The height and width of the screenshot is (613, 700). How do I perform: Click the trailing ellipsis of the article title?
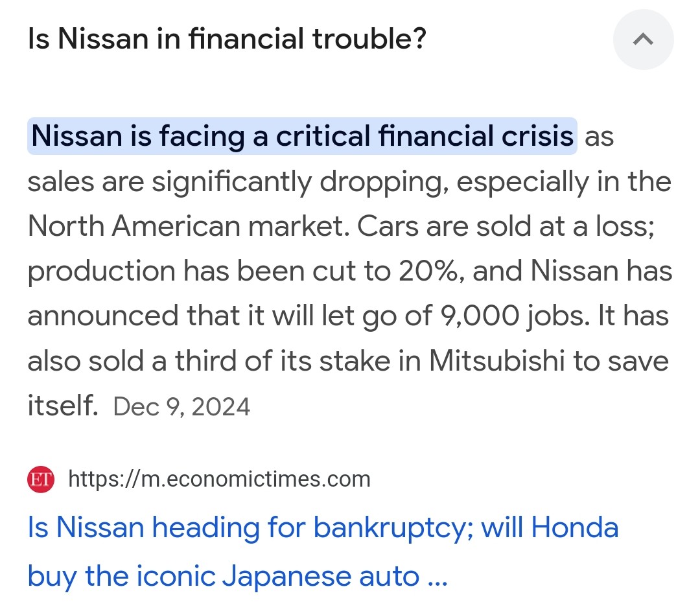click(x=437, y=577)
